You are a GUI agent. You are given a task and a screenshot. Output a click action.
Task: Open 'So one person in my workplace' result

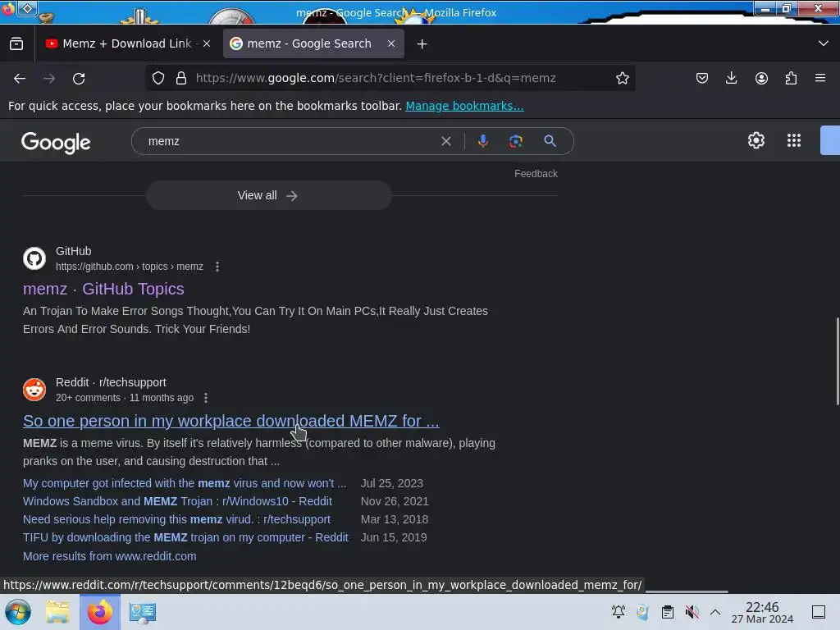coord(231,421)
